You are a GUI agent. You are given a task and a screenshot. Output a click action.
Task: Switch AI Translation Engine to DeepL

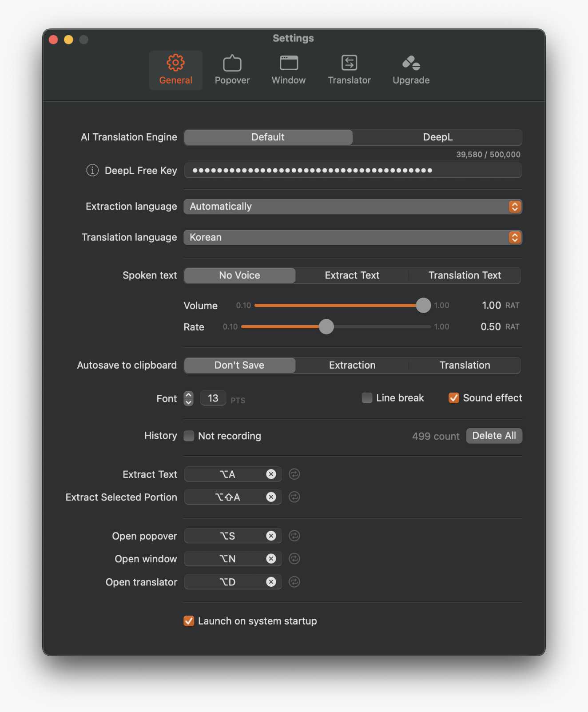coord(437,137)
